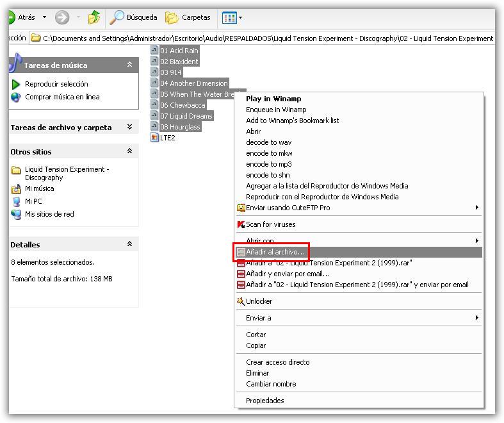The width and height of the screenshot is (504, 423).
Task: Open the Búsqueda search tool
Action: [x=133, y=17]
